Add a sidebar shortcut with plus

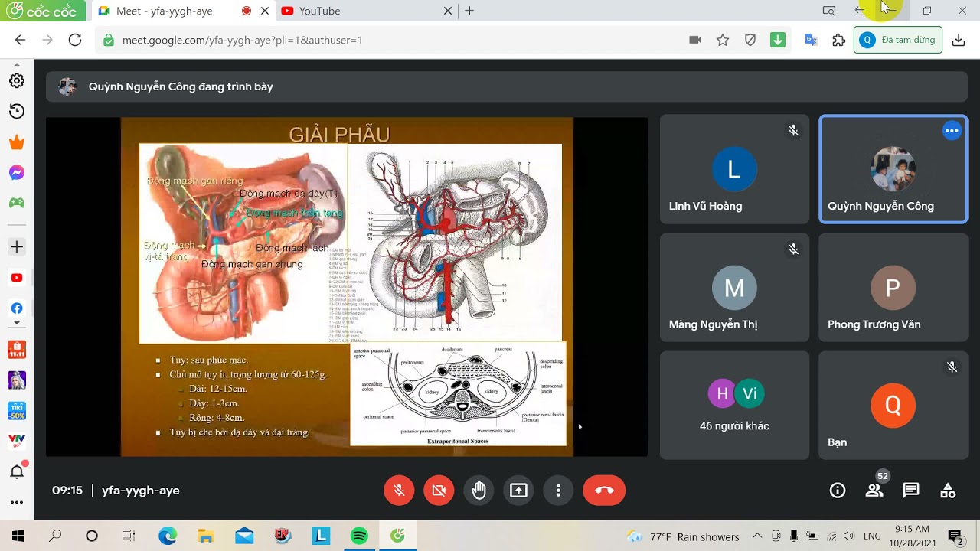[17, 247]
